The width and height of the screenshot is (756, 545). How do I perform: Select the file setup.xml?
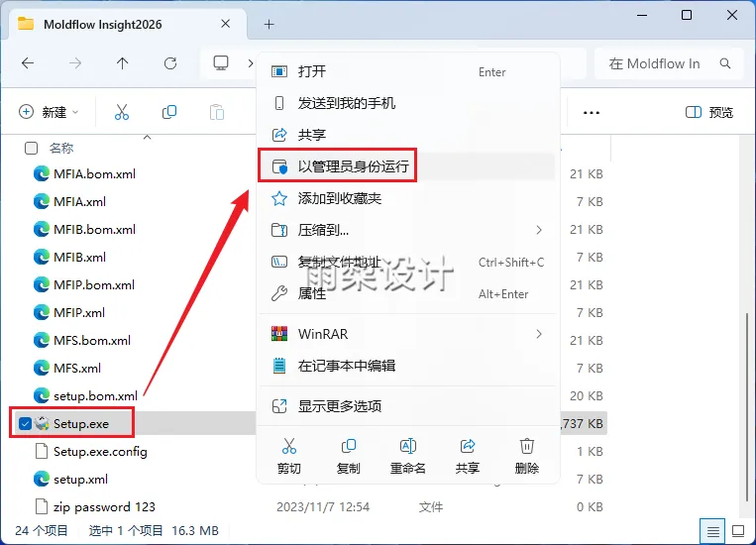click(x=80, y=480)
